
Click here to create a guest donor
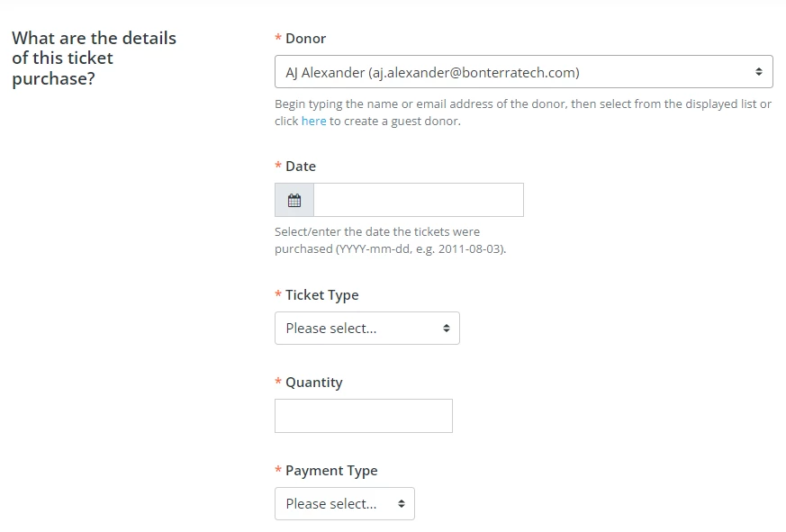[x=313, y=121]
